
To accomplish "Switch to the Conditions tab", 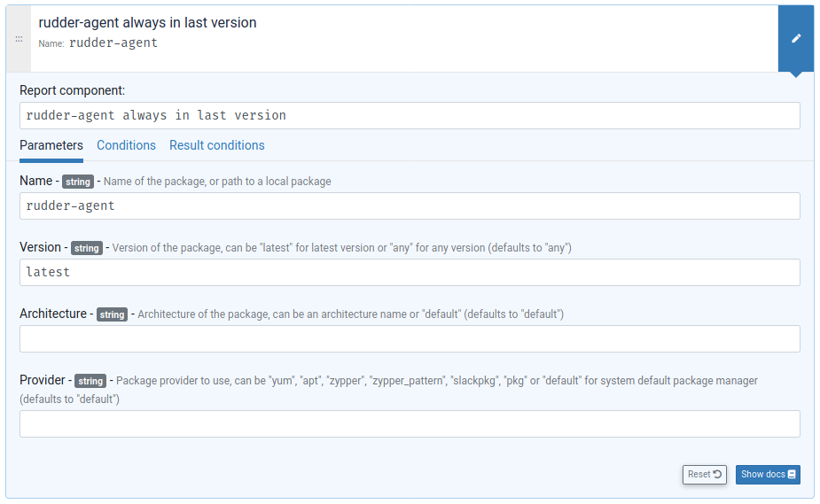I will [126, 145].
